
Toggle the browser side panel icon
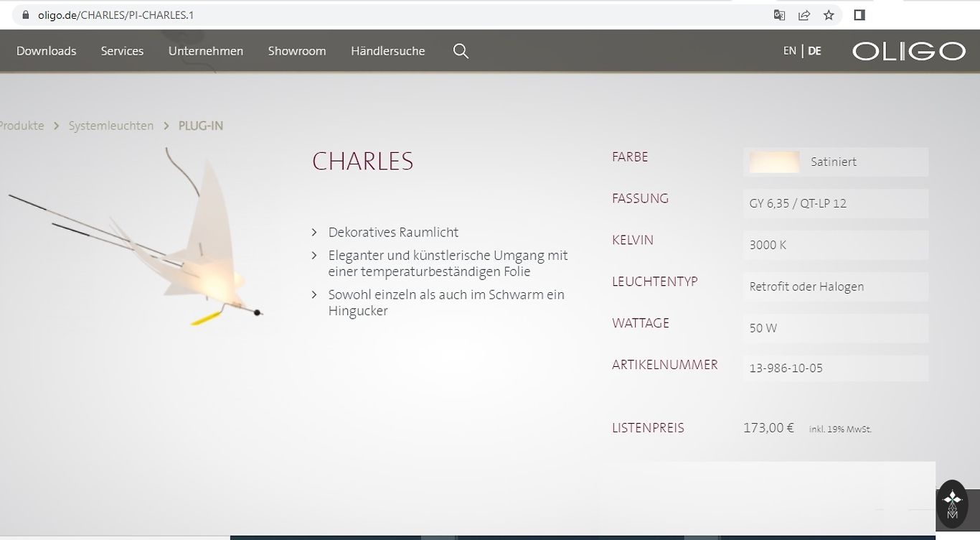tap(859, 15)
